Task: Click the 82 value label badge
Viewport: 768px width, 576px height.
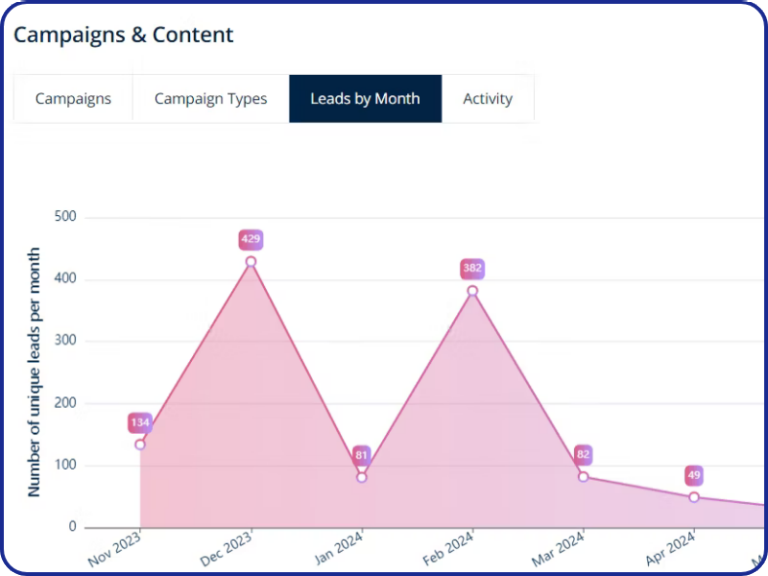Action: (x=583, y=455)
